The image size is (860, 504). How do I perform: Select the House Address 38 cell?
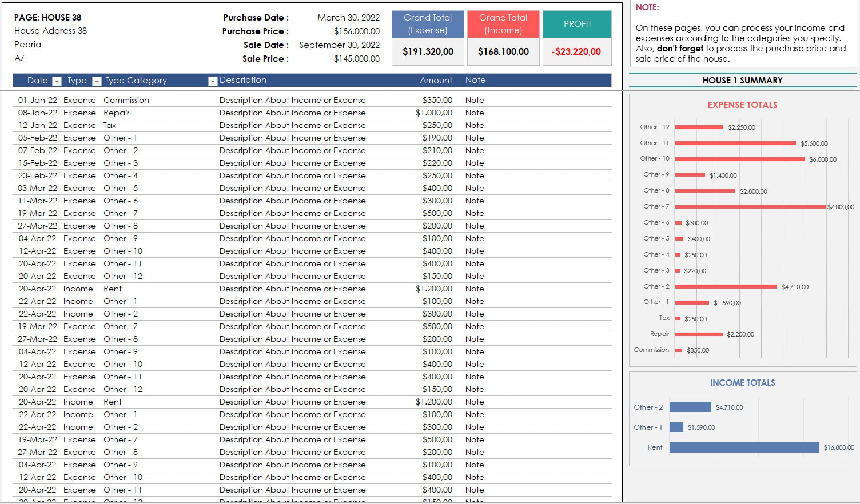tap(50, 31)
